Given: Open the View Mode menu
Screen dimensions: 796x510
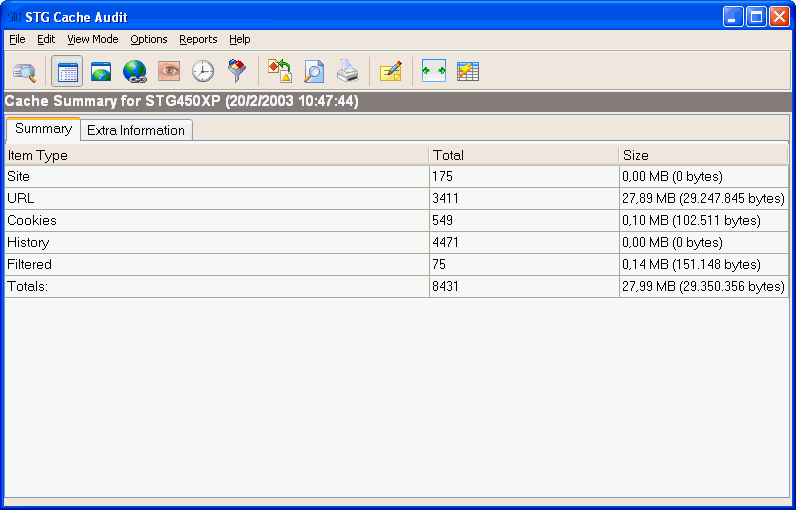Looking at the screenshot, I should pyautogui.click(x=93, y=39).
